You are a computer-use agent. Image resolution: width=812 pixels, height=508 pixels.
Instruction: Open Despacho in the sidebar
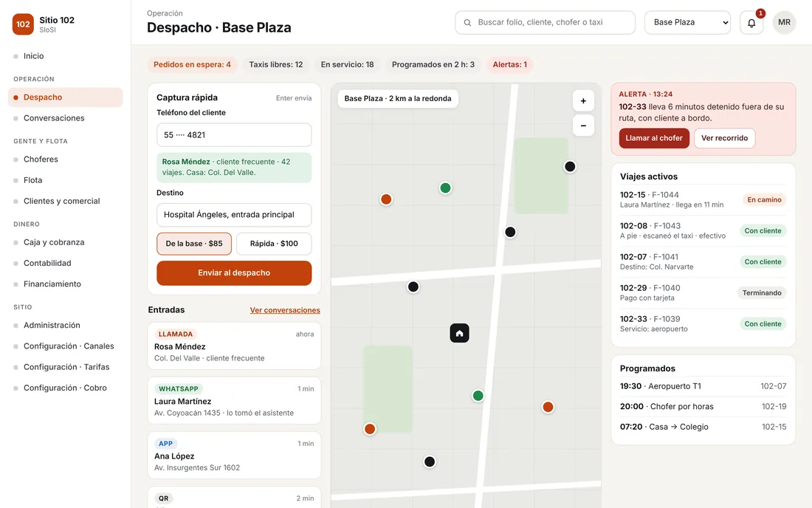tap(65, 97)
